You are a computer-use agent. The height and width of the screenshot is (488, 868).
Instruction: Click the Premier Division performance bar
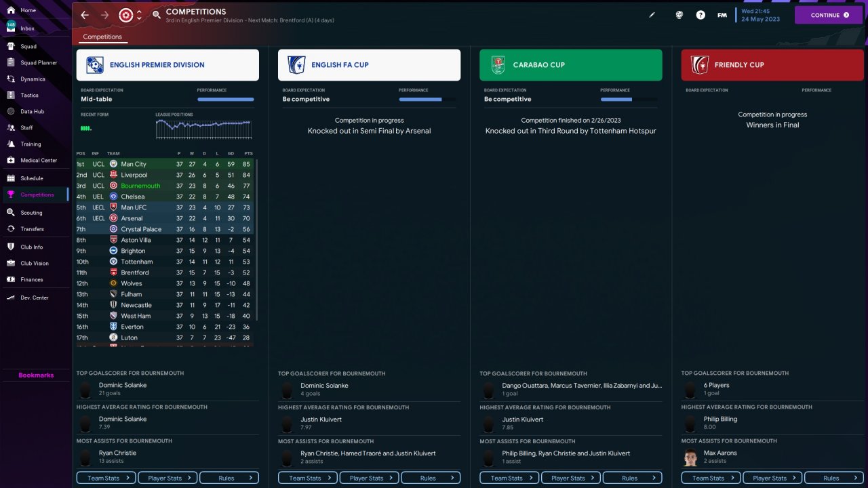coord(226,100)
